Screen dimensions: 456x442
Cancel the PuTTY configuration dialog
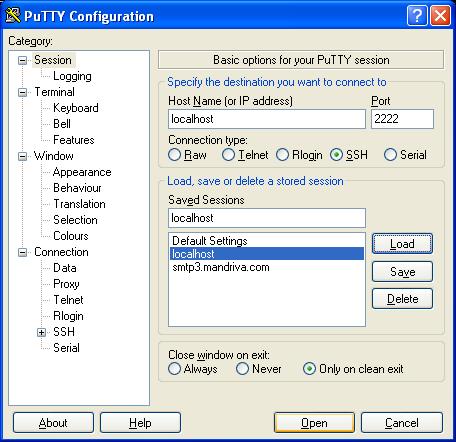tap(402, 423)
